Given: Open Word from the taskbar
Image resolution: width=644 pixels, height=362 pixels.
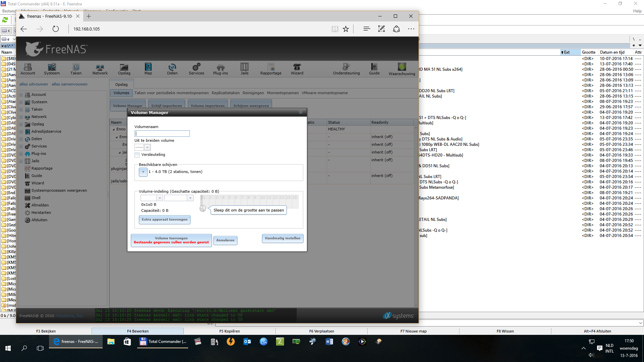Looking at the screenshot, I should click(329, 342).
